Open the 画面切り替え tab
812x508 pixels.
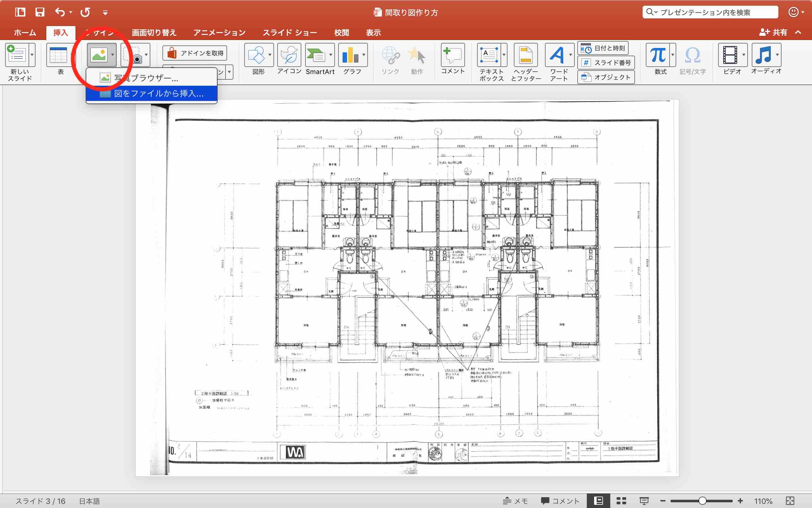pyautogui.click(x=154, y=33)
